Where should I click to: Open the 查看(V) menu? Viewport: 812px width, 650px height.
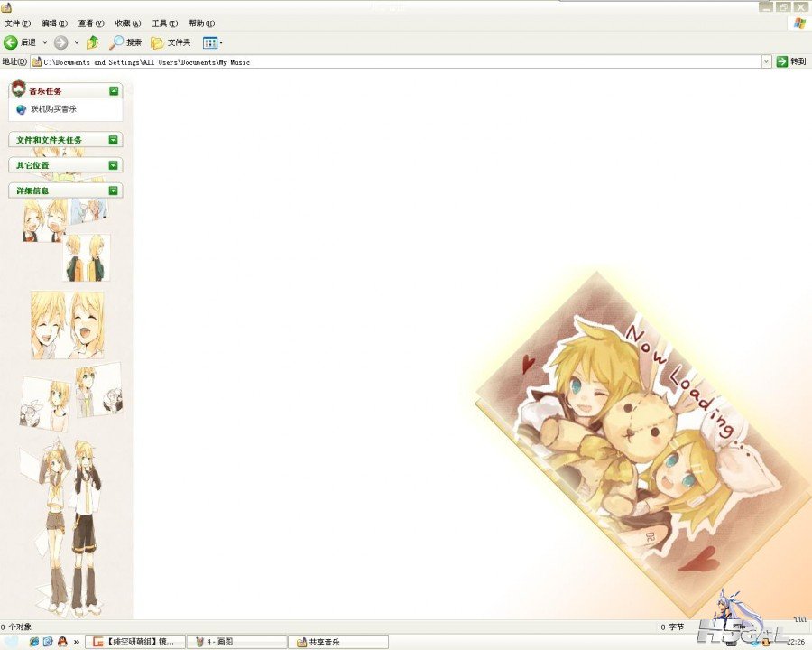[x=91, y=23]
